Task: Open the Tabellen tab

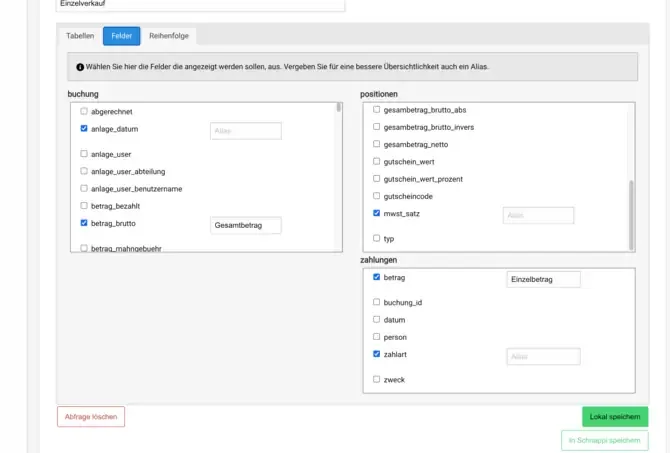Action: click(80, 36)
